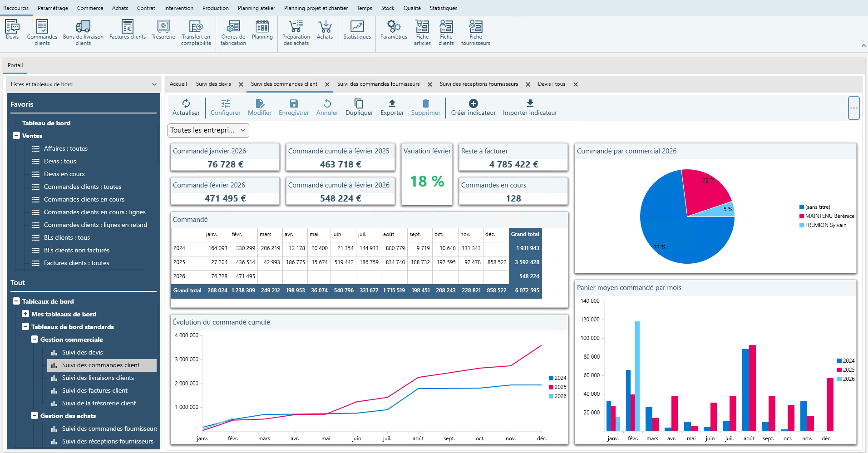
Task: Close the Devis : tous tab
Action: (575, 84)
